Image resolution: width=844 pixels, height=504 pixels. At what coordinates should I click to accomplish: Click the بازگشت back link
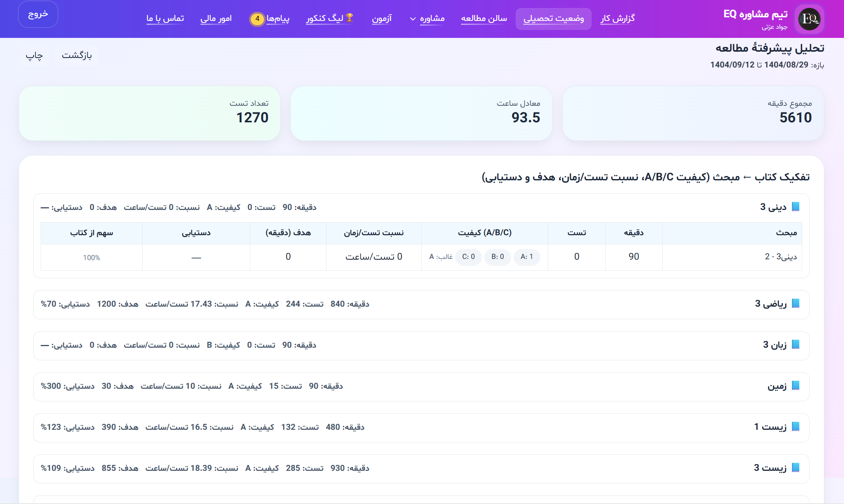(x=77, y=55)
